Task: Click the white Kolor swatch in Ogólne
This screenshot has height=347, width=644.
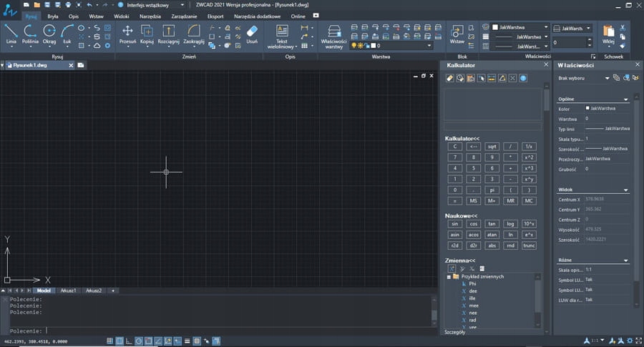Action: point(587,107)
